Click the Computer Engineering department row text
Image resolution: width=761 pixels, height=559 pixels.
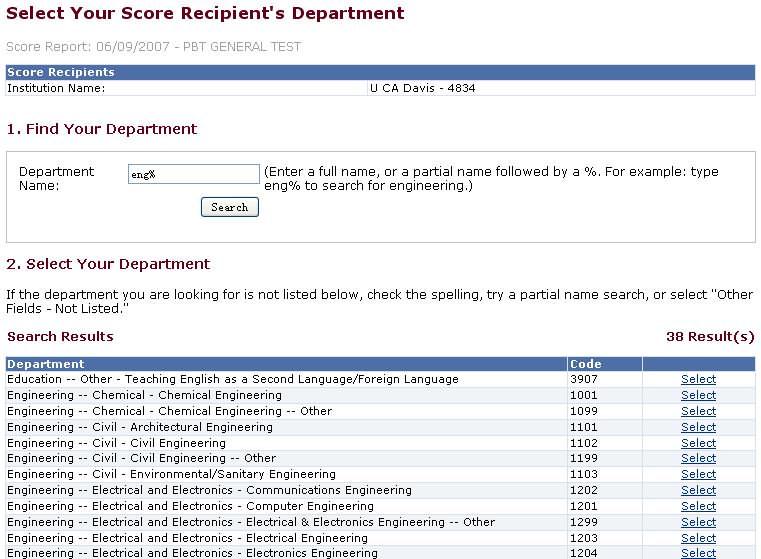click(x=190, y=506)
